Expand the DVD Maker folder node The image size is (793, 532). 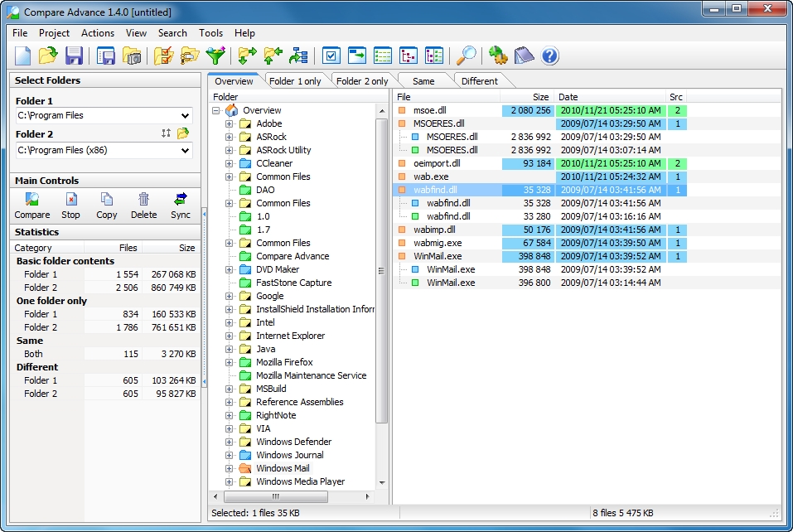(x=229, y=269)
